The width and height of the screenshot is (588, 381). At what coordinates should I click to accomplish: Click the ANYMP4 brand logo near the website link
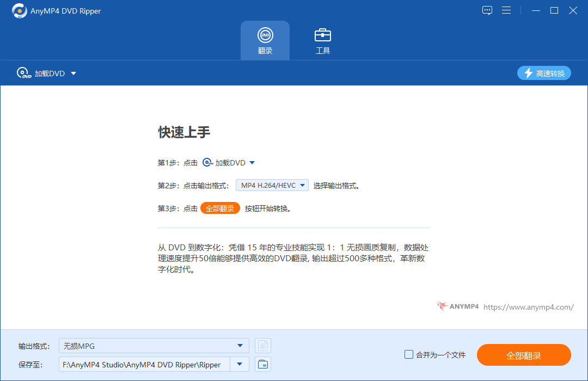(x=458, y=306)
